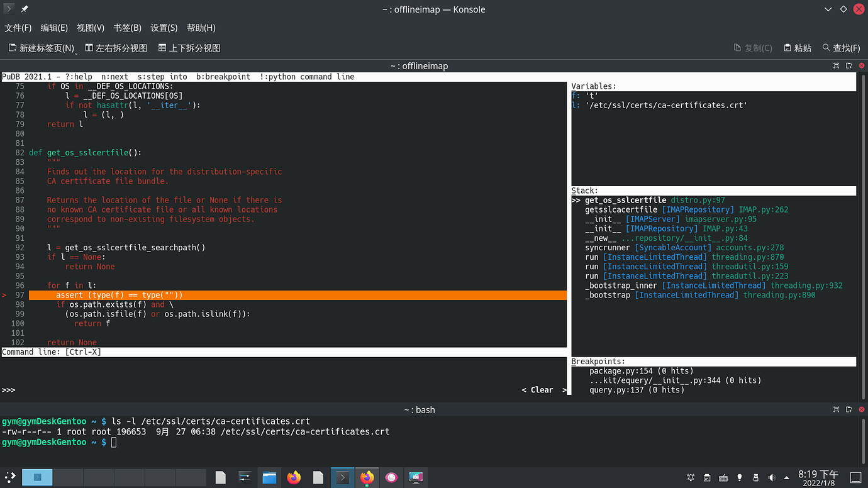The width and height of the screenshot is (868, 488).
Task: Mute audio via the speaker tray icon
Action: pyautogui.click(x=772, y=478)
